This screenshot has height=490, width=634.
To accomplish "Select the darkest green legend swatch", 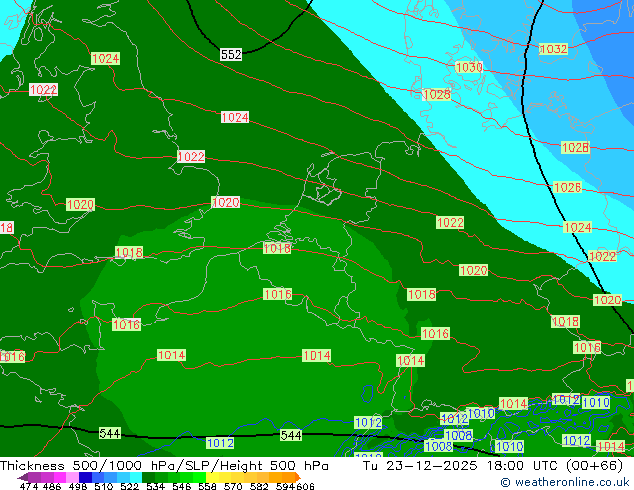I will [x=149, y=477].
